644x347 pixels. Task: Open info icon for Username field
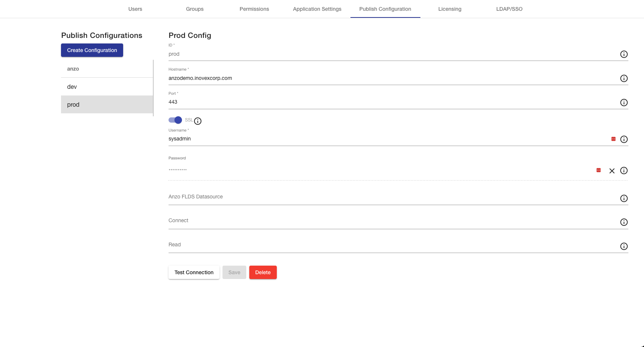click(624, 139)
